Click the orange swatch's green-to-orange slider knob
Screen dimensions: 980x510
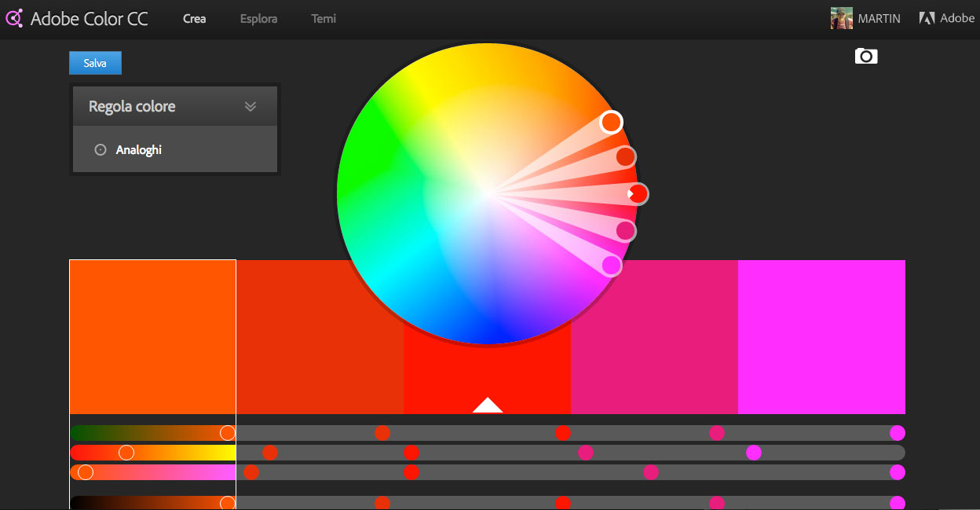click(228, 432)
